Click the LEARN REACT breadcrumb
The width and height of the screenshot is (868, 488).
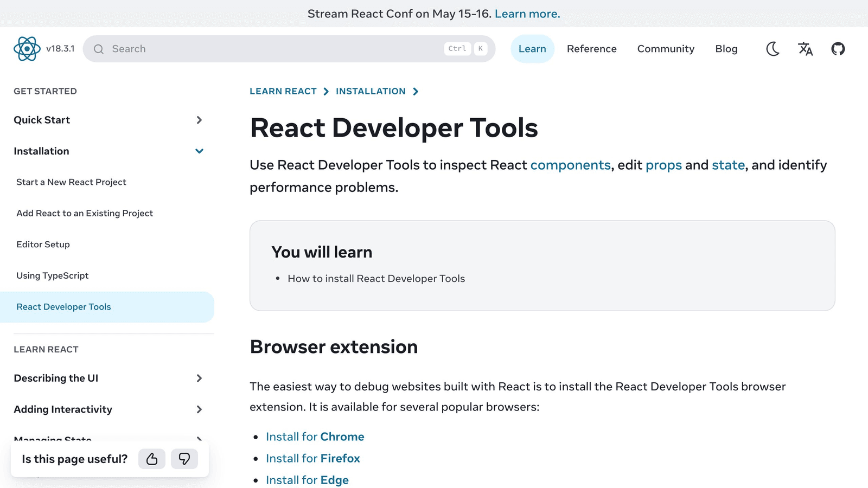[x=283, y=91]
